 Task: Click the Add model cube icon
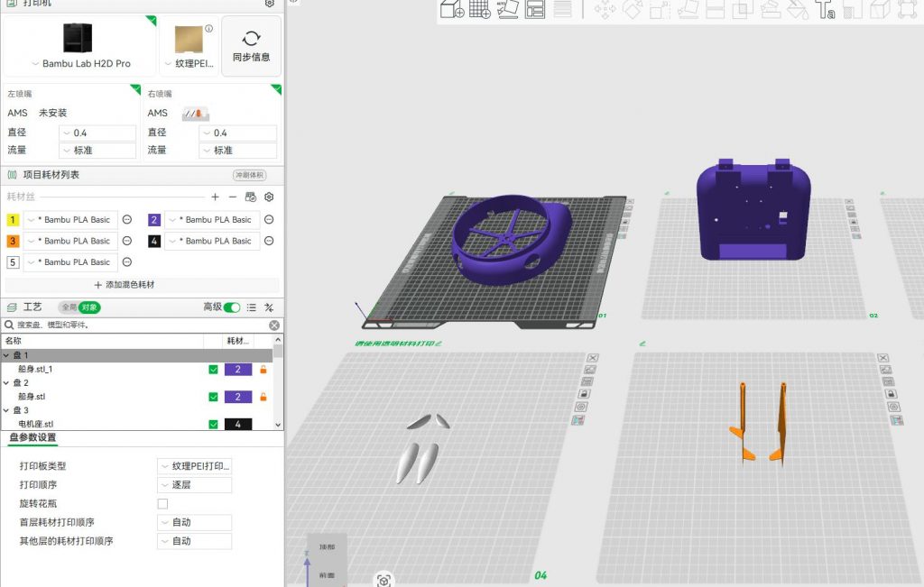(452, 9)
